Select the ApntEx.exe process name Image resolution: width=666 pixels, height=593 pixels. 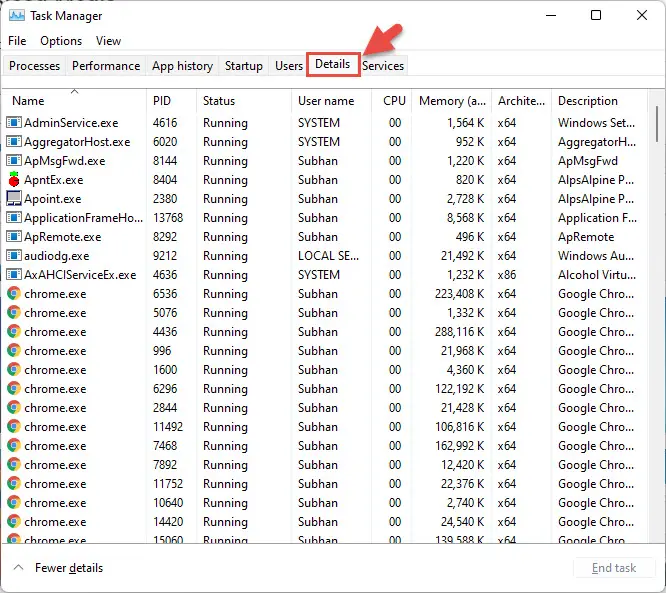pyautogui.click(x=54, y=180)
